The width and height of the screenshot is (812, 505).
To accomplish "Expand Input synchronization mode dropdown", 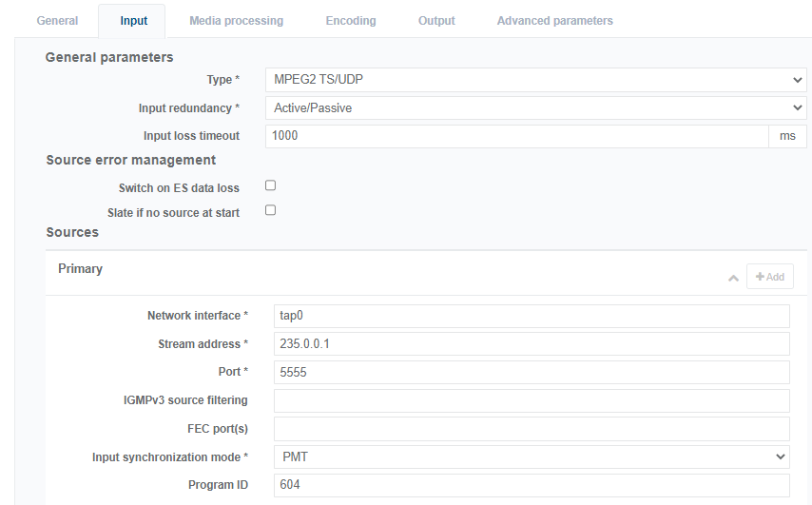I will 532,456.
